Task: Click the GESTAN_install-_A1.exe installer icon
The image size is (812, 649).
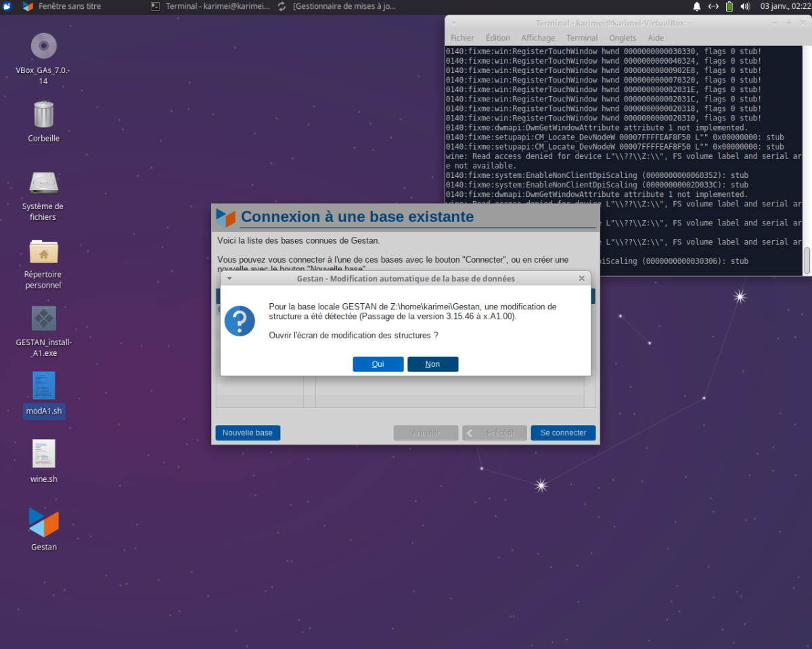Action: [x=44, y=318]
